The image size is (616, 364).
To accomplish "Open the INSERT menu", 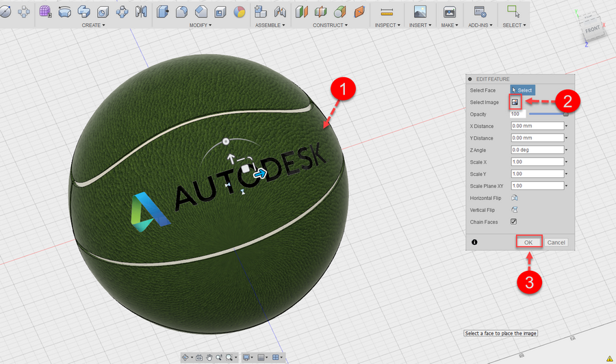I will (x=420, y=25).
